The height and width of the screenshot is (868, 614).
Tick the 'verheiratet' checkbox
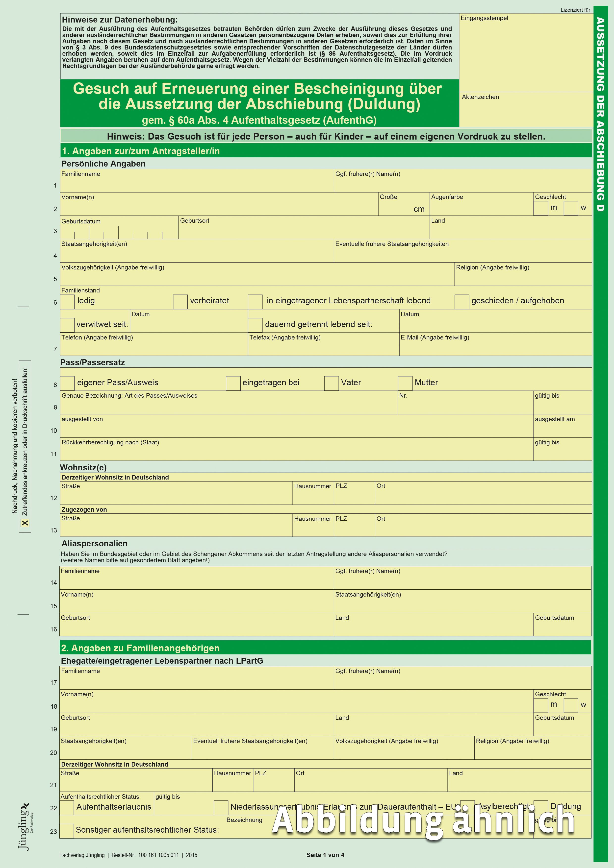point(180,302)
